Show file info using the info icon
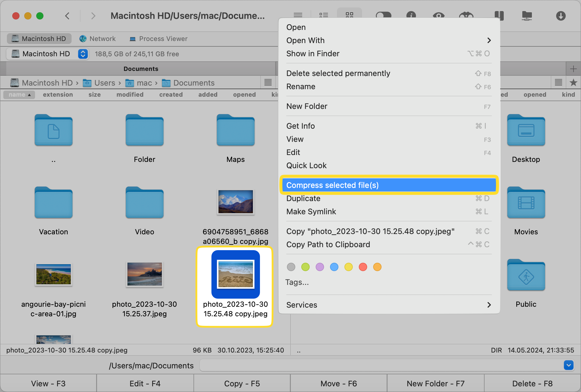This screenshot has height=392, width=581. click(x=411, y=16)
